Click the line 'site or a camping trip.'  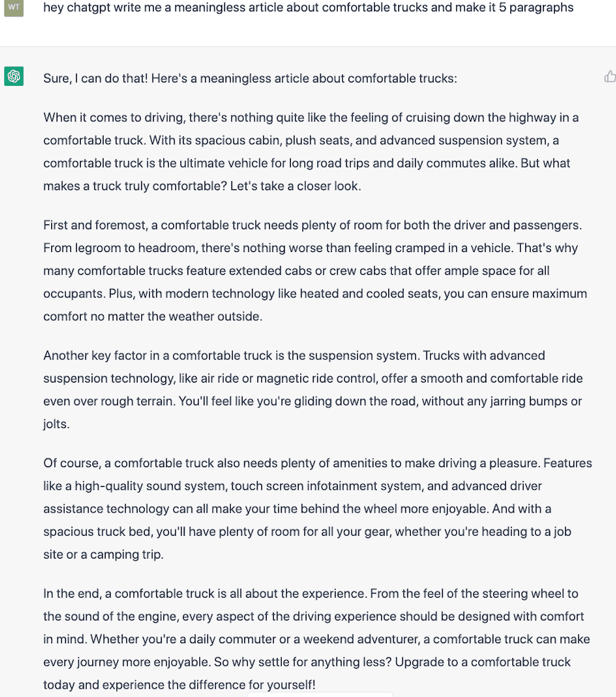click(104, 555)
